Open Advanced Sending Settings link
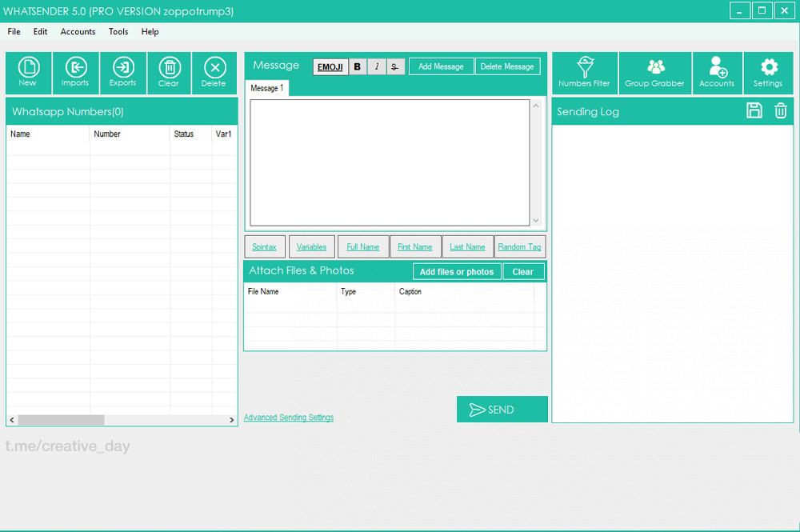Viewport: 800px width, 532px height. pyautogui.click(x=288, y=418)
